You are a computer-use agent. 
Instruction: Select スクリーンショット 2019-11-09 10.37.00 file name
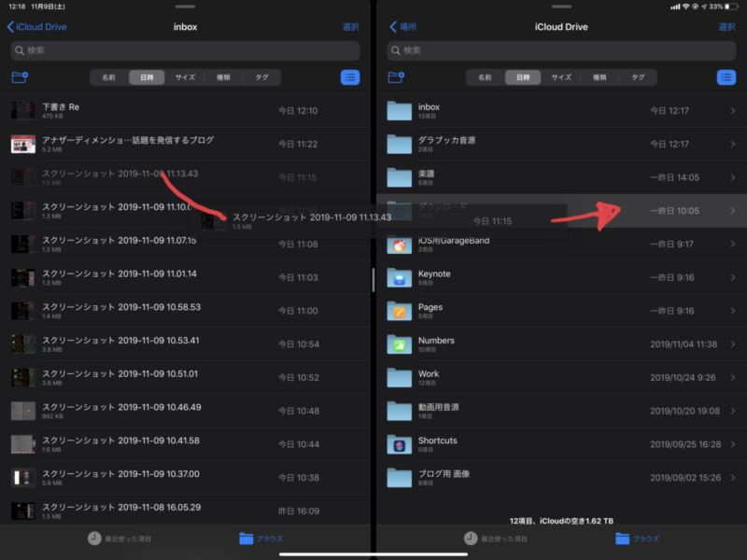coord(121,474)
